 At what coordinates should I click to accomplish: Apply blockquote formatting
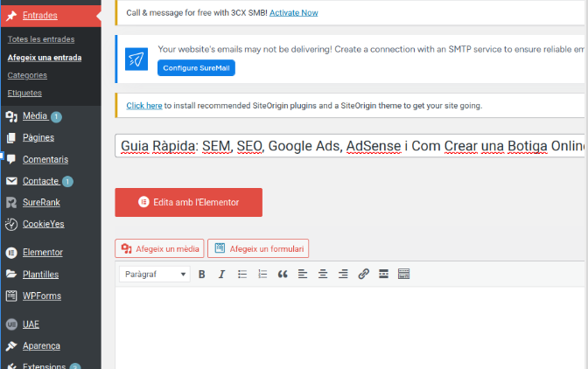(x=283, y=274)
